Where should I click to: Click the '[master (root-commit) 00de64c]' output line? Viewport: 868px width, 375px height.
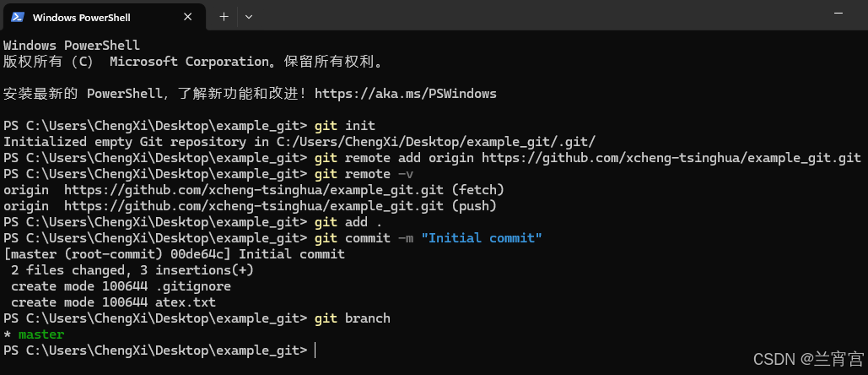(175, 254)
